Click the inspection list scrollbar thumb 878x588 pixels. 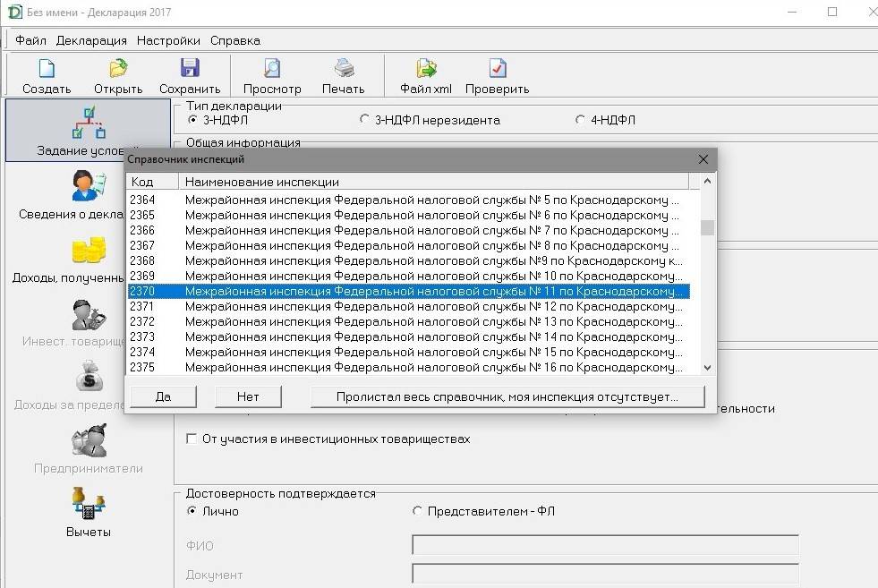(x=707, y=227)
